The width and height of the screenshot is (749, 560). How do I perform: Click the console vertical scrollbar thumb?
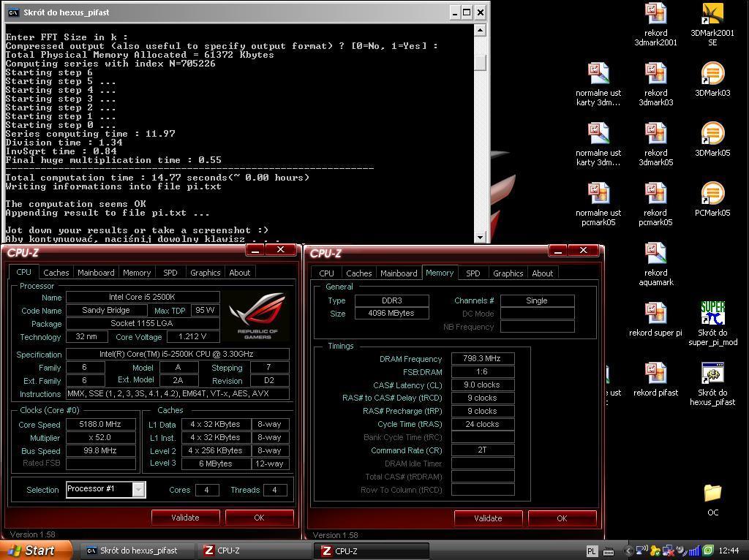click(481, 63)
